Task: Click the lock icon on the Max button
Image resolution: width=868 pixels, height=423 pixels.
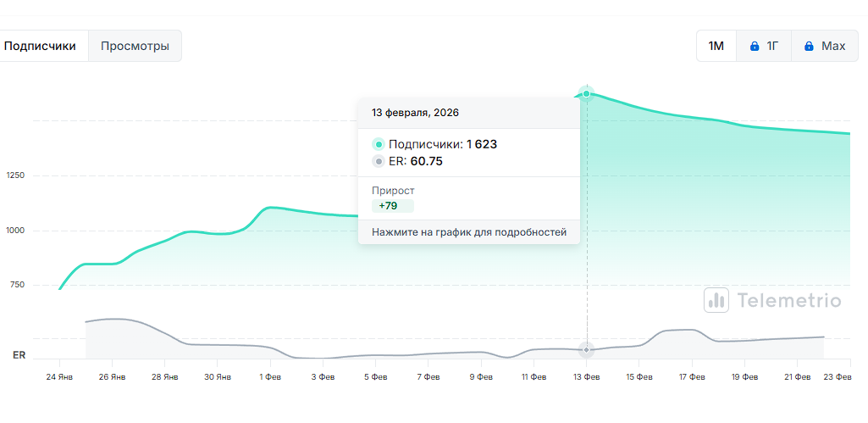Action: [809, 46]
